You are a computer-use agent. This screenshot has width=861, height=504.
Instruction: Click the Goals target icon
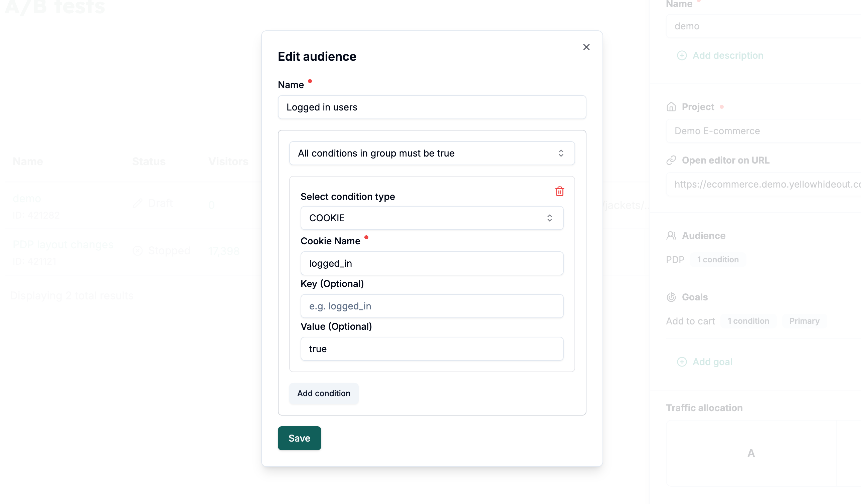(x=671, y=297)
